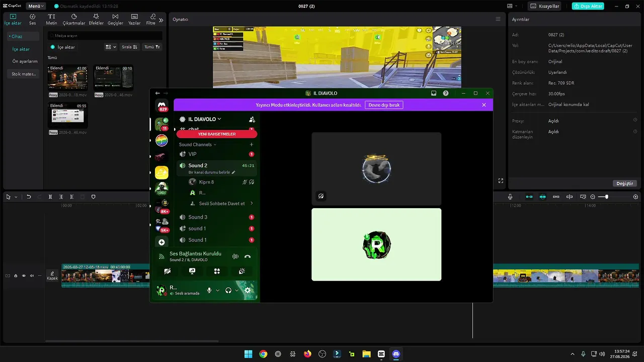Select the 00:10 media clip thumbnail
644x362 pixels.
click(x=114, y=77)
